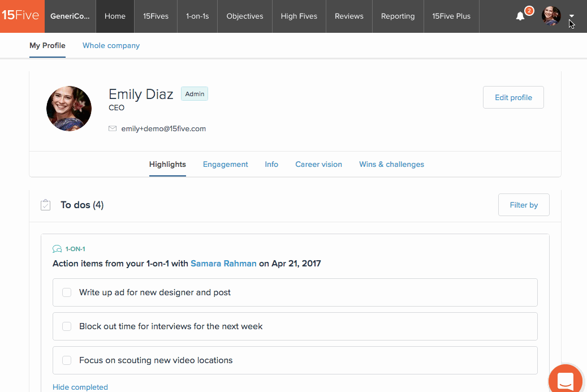
Task: Switch to the Engagement tab
Action: tap(226, 165)
